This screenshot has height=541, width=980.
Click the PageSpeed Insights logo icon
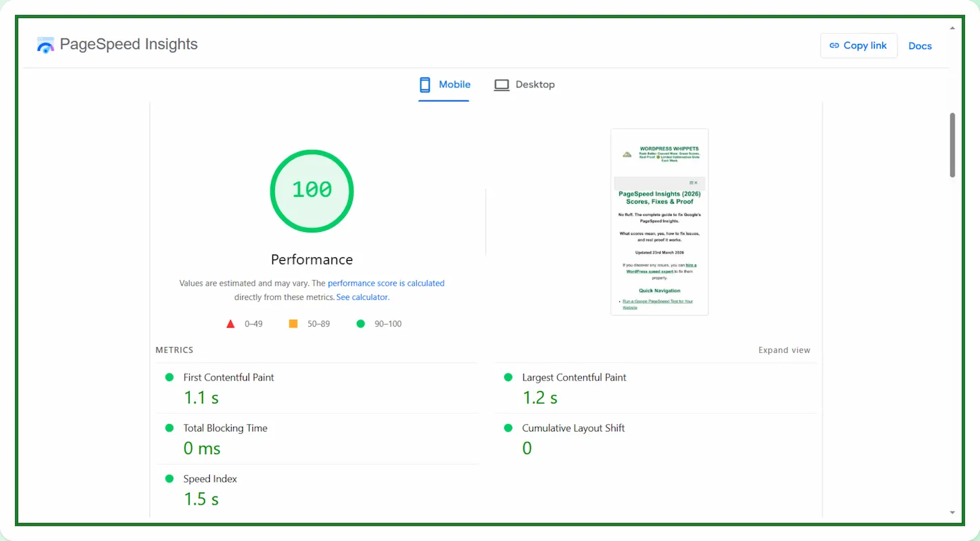coord(45,45)
